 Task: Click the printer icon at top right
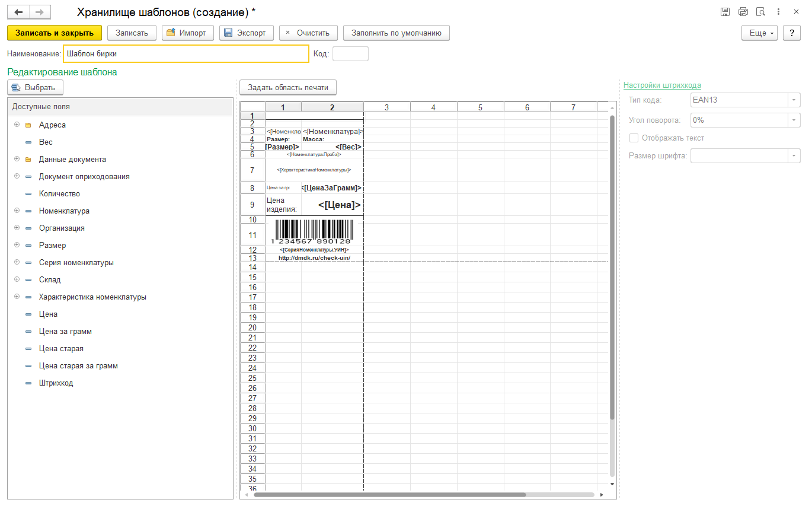pyautogui.click(x=743, y=12)
